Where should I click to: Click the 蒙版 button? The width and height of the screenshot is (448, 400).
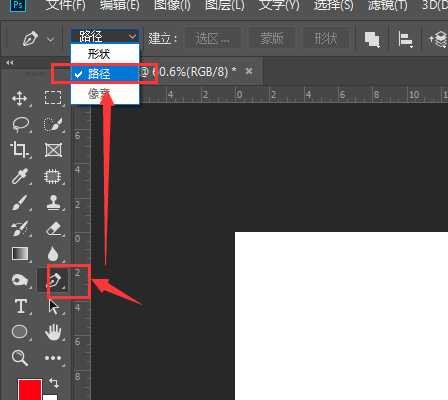coord(272,39)
